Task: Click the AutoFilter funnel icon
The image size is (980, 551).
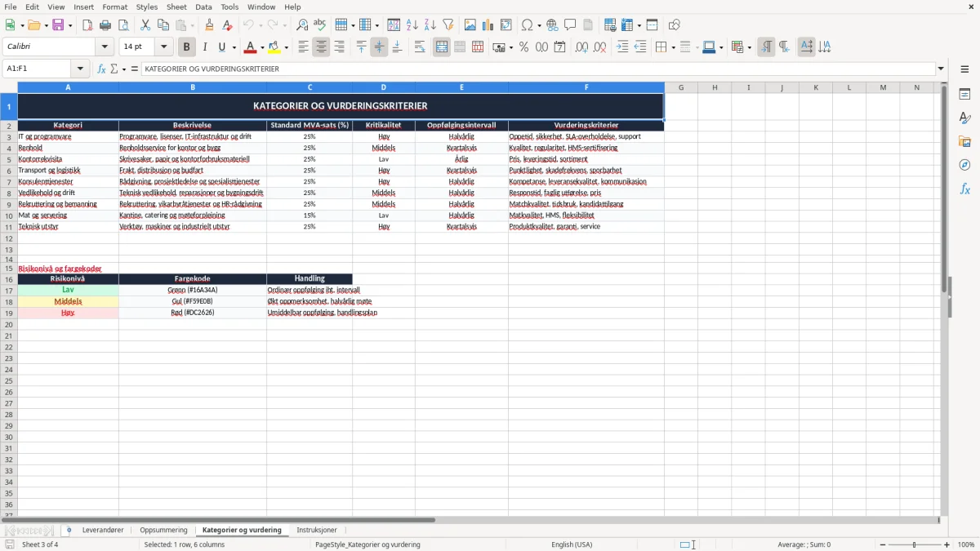Action: pyautogui.click(x=448, y=25)
